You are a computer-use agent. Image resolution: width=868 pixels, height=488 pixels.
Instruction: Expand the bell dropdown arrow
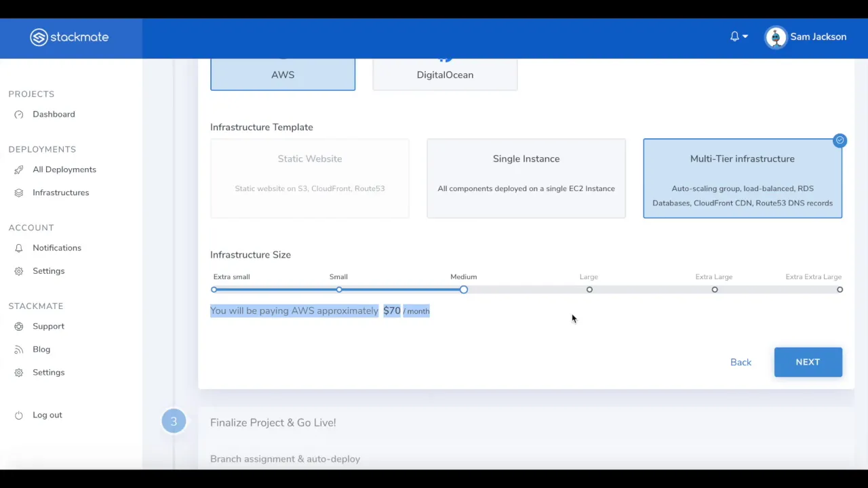pyautogui.click(x=745, y=37)
